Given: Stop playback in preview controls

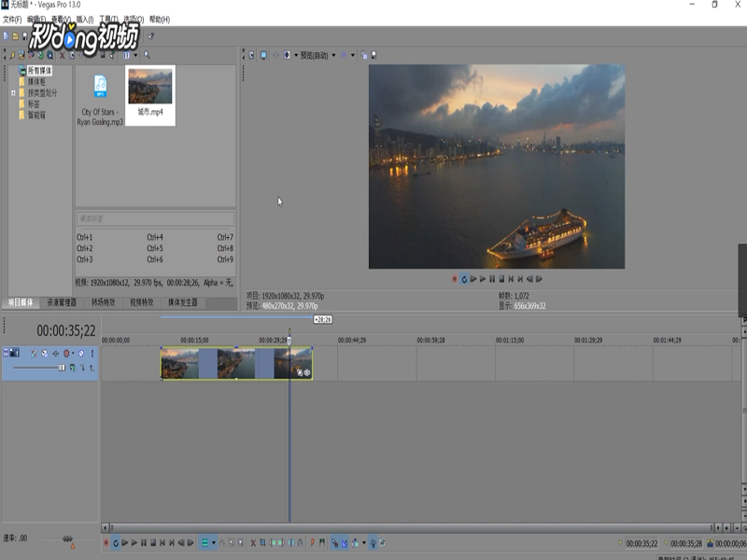Looking at the screenshot, I should 501,279.
